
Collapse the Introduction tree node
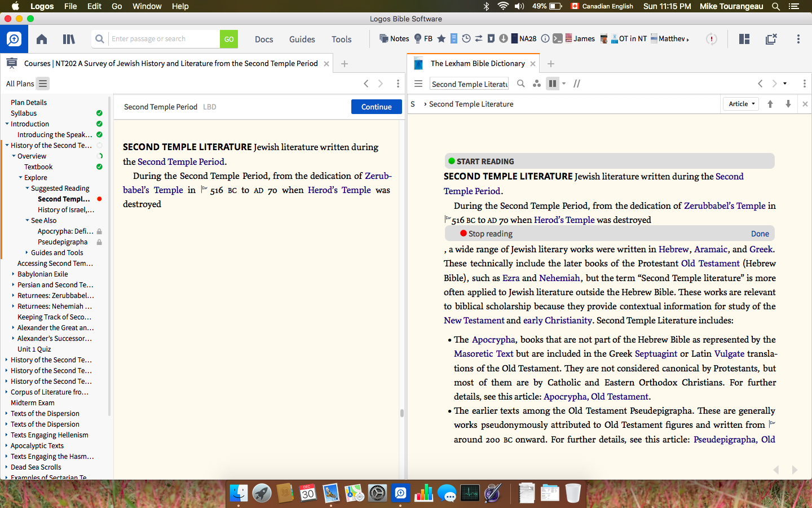pyautogui.click(x=7, y=124)
